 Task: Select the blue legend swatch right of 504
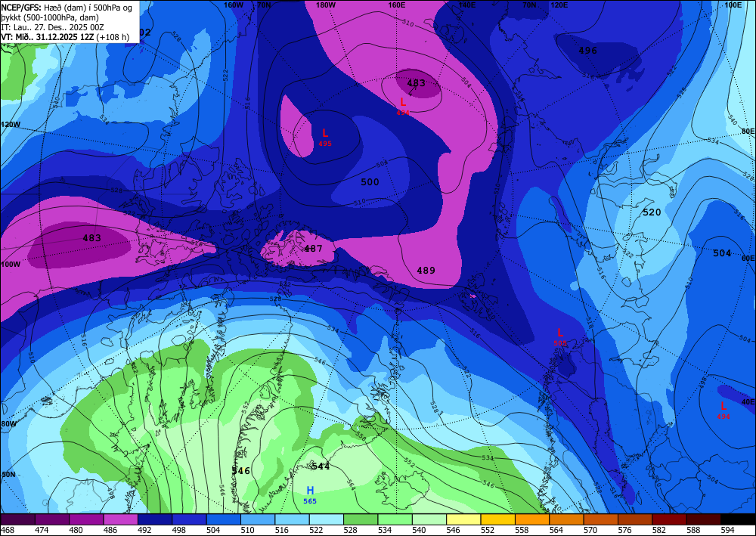pos(224,519)
